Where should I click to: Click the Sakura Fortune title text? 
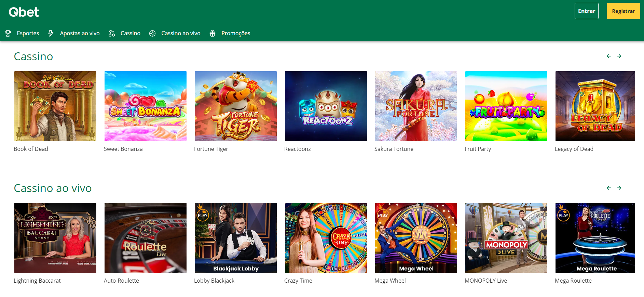click(x=394, y=149)
